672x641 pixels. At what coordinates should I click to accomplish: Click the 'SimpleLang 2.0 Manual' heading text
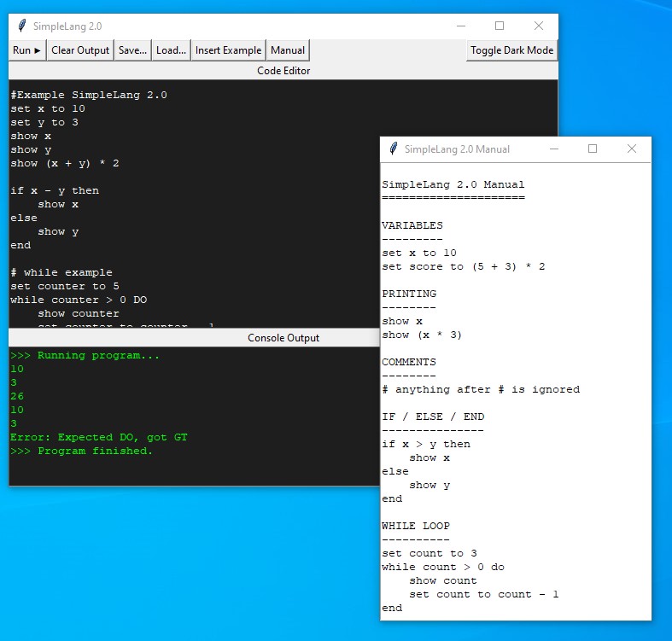pos(453,184)
